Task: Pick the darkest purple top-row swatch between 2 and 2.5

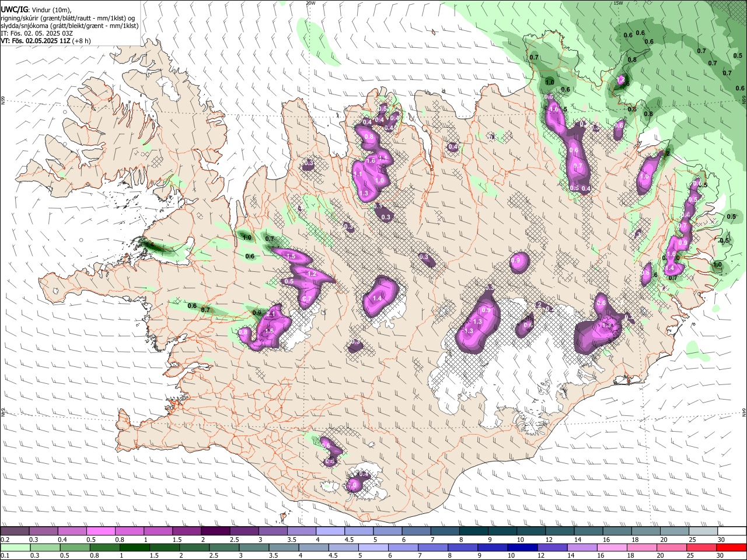Action: pyautogui.click(x=215, y=531)
